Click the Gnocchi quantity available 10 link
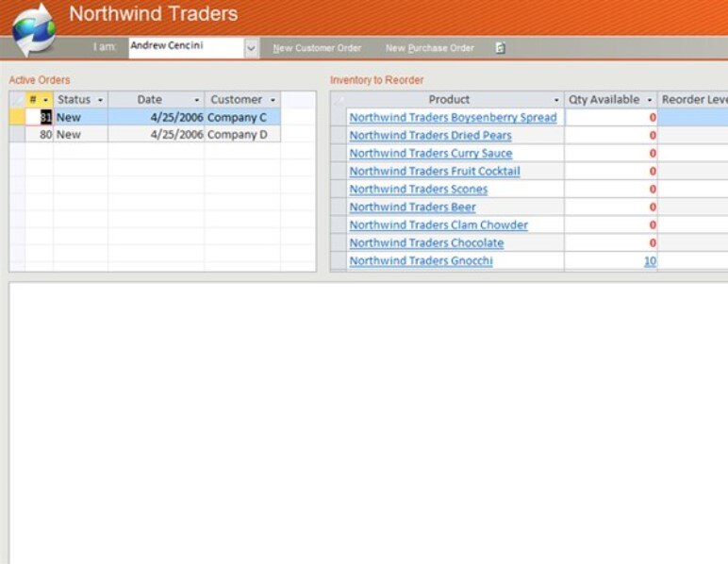728x564 pixels. (x=650, y=261)
